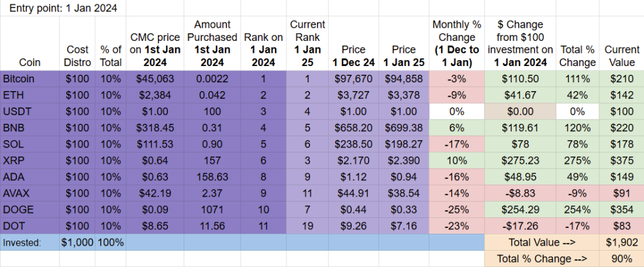Select DOGE's amount purchased cell 1071
The height and width of the screenshot is (267, 644).
215,209
